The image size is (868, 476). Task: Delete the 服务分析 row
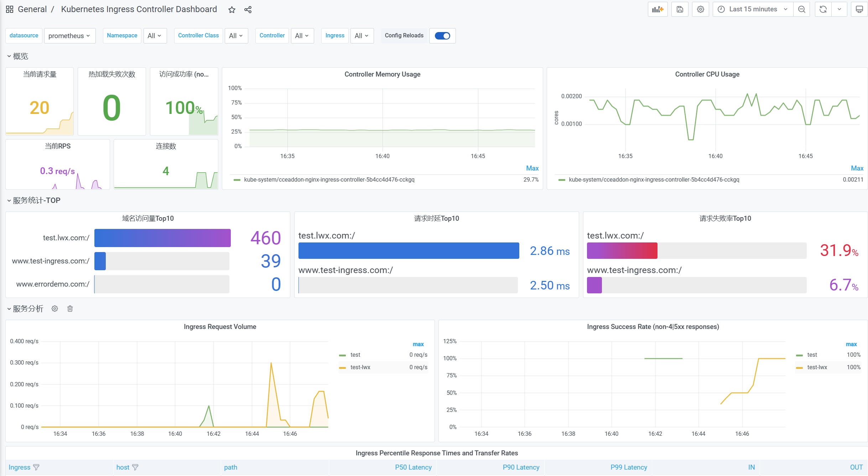[70, 309]
